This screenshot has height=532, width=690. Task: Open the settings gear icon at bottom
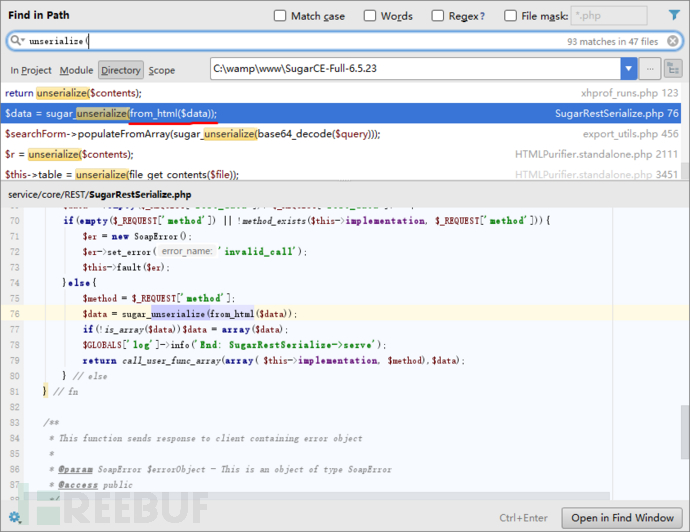pos(14,517)
